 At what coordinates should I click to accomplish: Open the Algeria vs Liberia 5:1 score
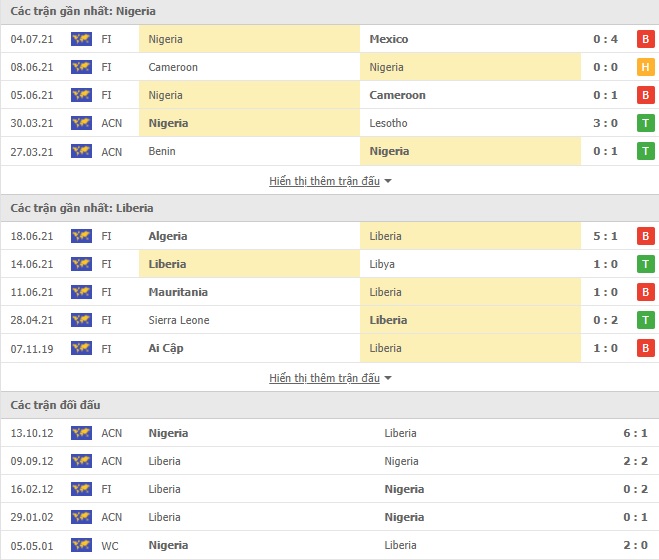[605, 236]
